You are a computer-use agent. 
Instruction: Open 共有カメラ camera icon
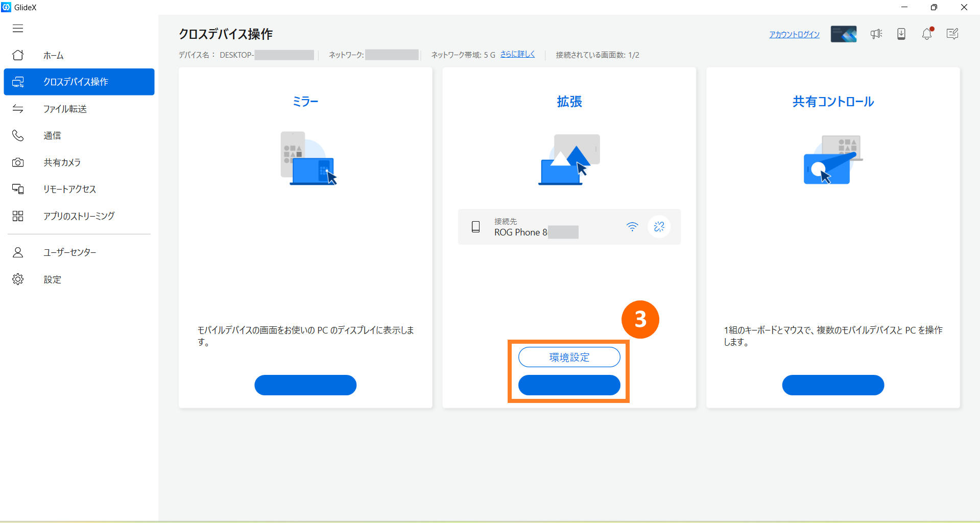(18, 162)
